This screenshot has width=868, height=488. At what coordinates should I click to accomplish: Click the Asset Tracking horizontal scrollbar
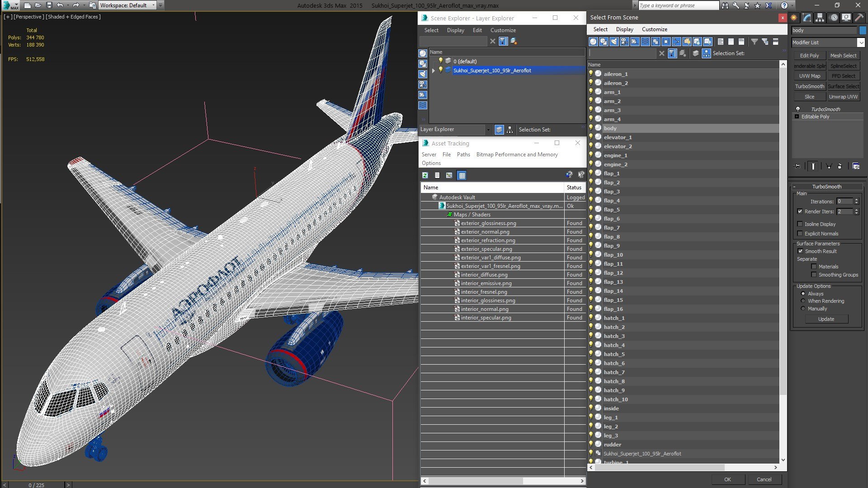476,481
